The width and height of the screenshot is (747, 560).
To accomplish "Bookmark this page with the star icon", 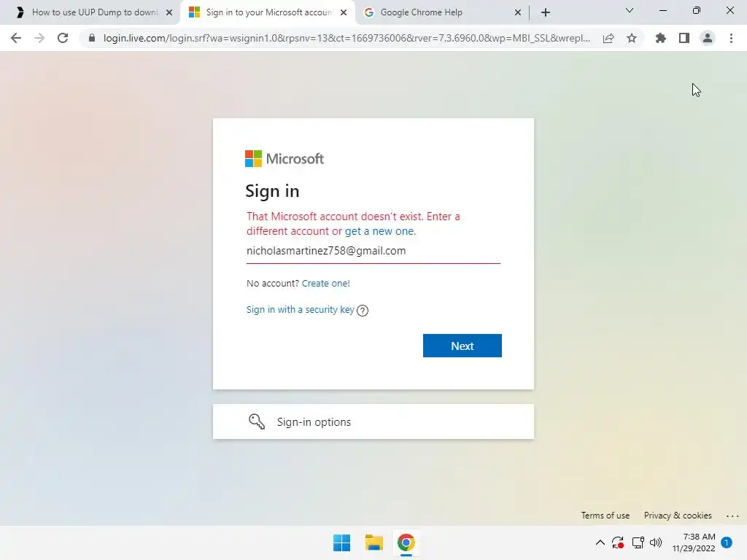I will 632,38.
